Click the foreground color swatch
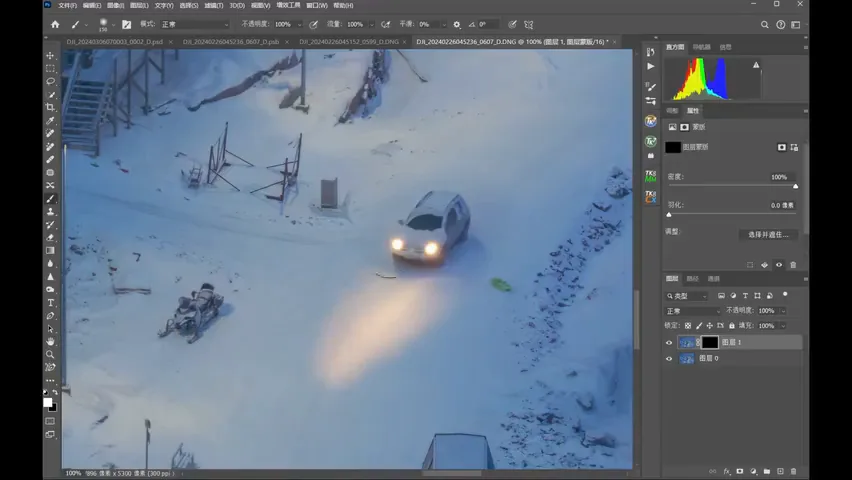Viewport: 852px width, 480px height. point(48,402)
